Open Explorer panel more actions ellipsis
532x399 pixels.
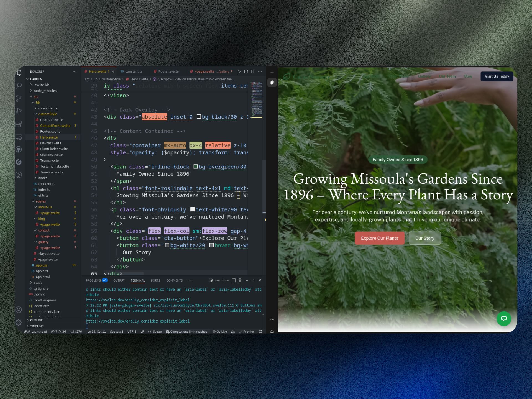pyautogui.click(x=75, y=71)
